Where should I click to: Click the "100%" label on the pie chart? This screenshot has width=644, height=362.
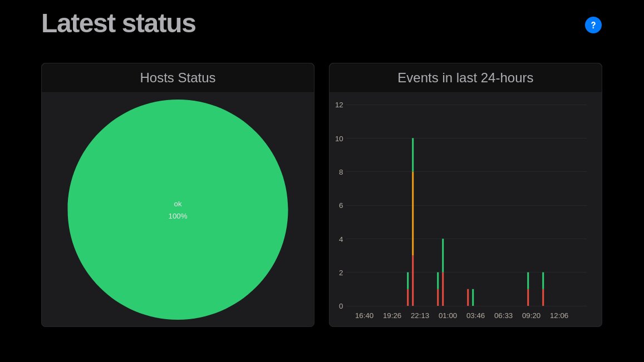[178, 216]
